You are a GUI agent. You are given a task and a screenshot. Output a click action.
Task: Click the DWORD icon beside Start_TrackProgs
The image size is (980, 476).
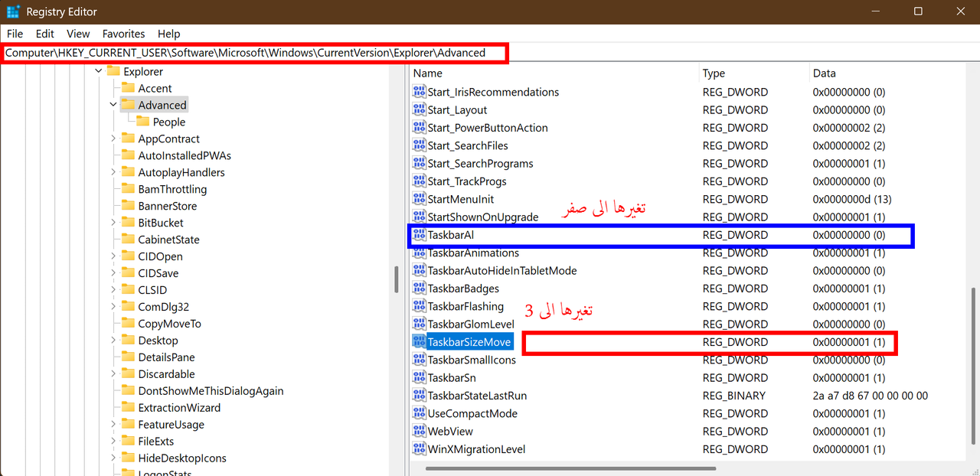click(x=419, y=181)
